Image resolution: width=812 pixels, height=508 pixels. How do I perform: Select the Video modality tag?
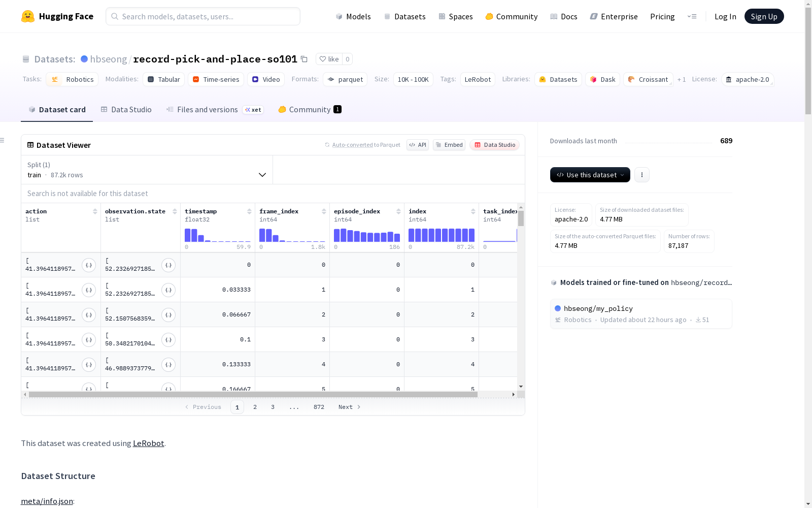266,79
